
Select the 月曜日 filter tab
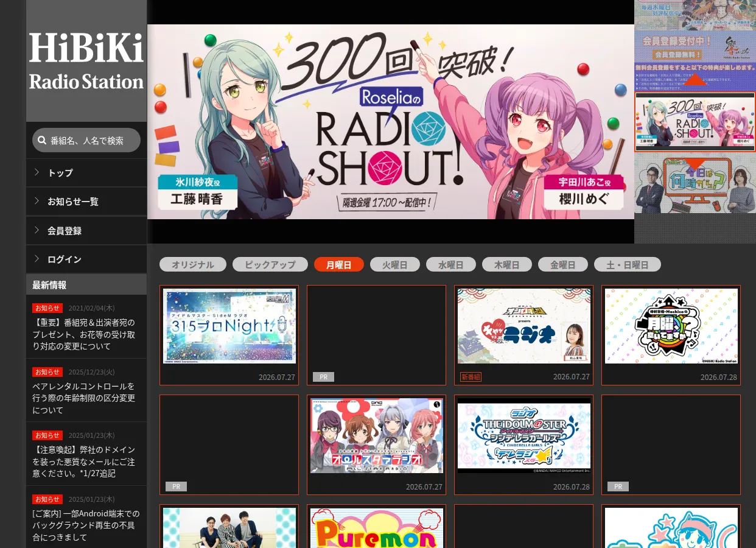coord(339,264)
